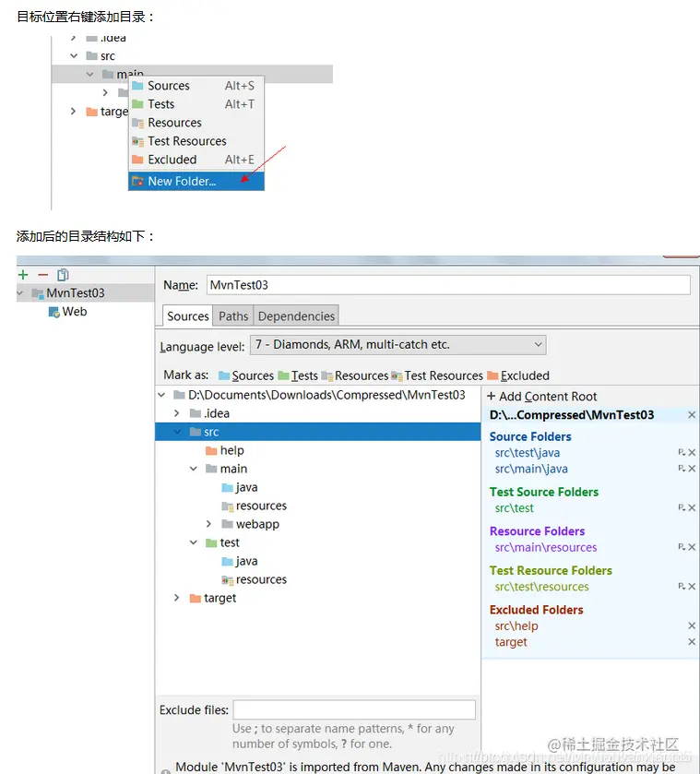Choose New Folder... in the context menu
This screenshot has height=774, width=700.
click(x=196, y=181)
